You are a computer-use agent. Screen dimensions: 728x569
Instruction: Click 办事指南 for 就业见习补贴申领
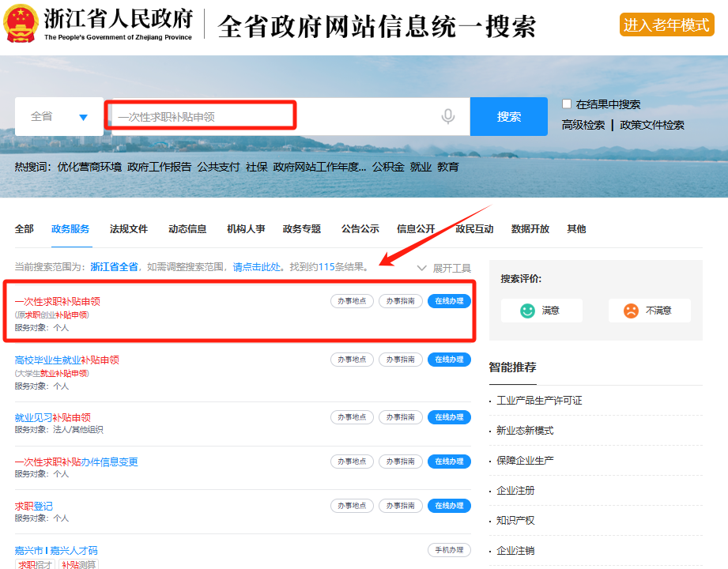point(400,417)
